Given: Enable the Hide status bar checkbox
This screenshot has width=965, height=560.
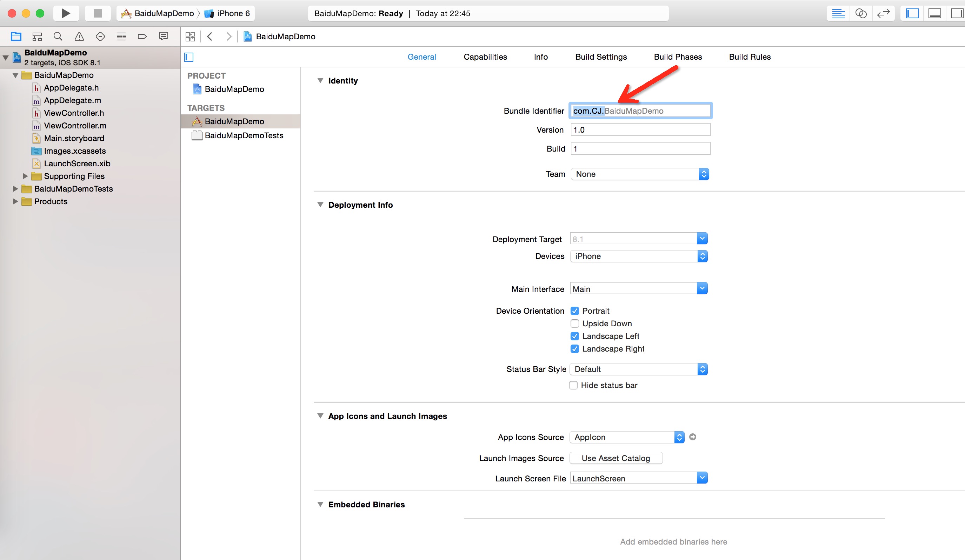Looking at the screenshot, I should 573,385.
